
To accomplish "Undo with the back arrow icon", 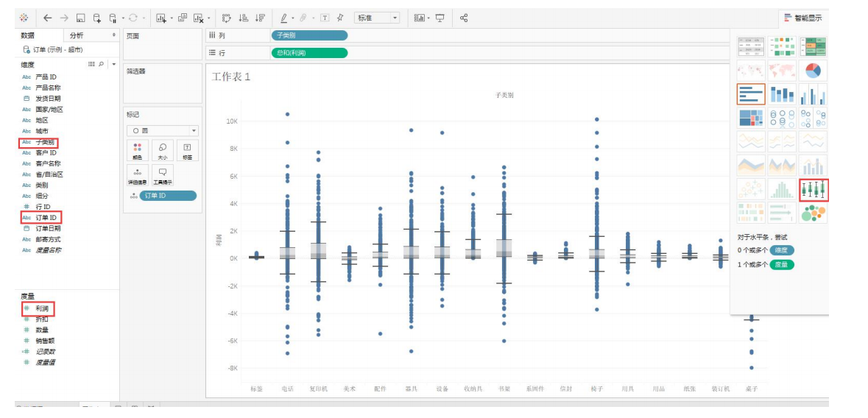I will point(48,18).
